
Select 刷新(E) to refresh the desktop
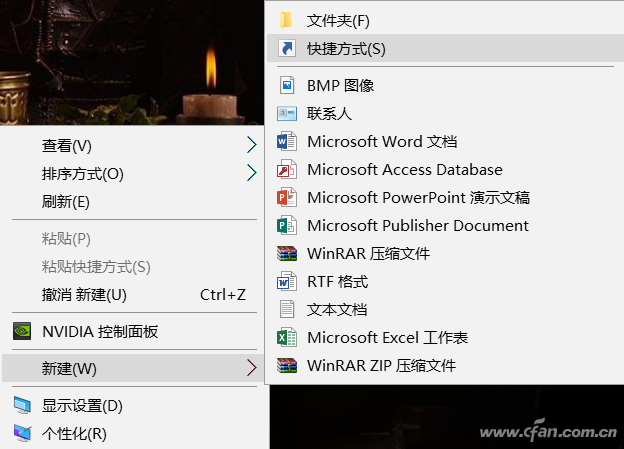click(x=133, y=201)
